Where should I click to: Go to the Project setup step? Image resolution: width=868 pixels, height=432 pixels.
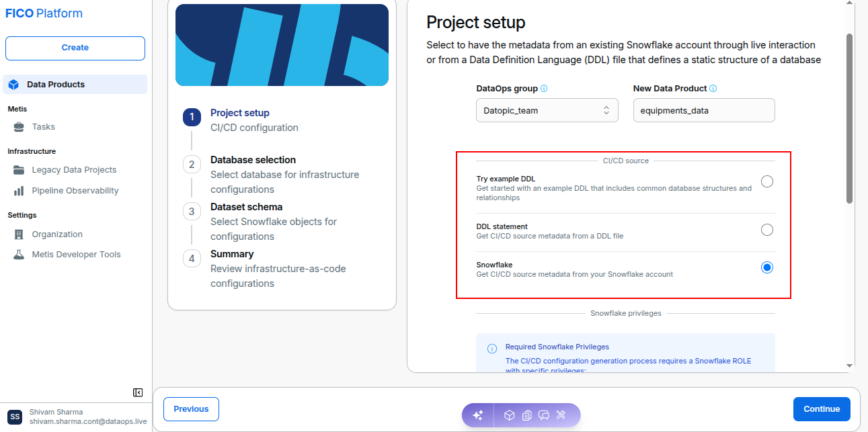coord(240,113)
